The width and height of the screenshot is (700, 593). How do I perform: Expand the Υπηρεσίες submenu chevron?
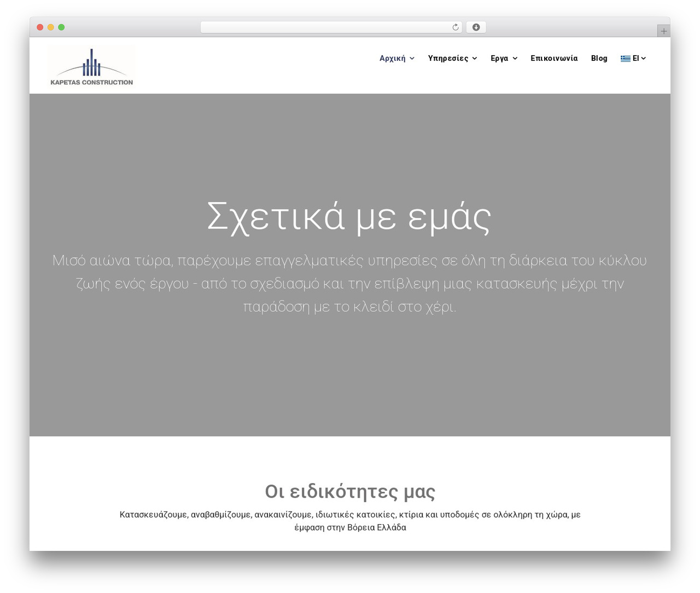point(475,59)
